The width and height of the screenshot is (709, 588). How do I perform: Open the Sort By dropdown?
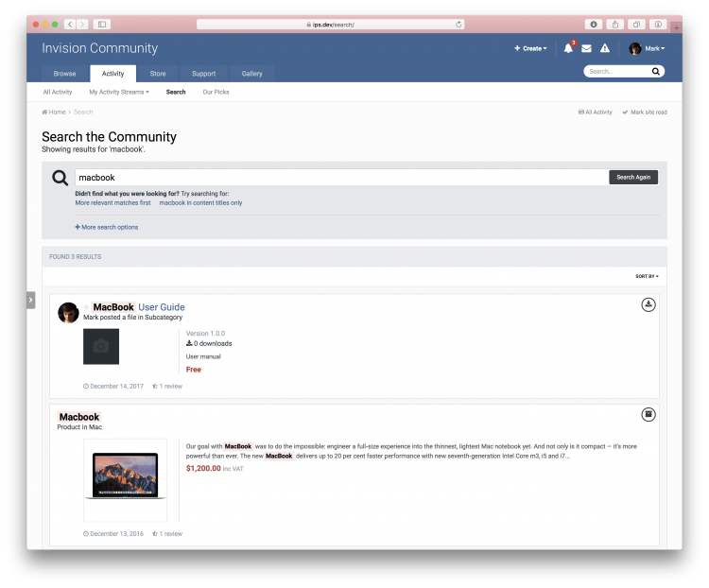point(647,276)
